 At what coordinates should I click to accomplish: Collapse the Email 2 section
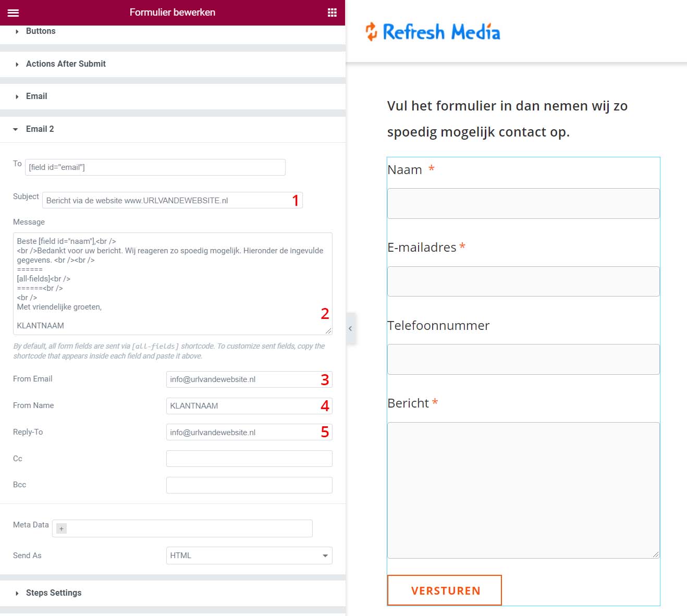[40, 129]
